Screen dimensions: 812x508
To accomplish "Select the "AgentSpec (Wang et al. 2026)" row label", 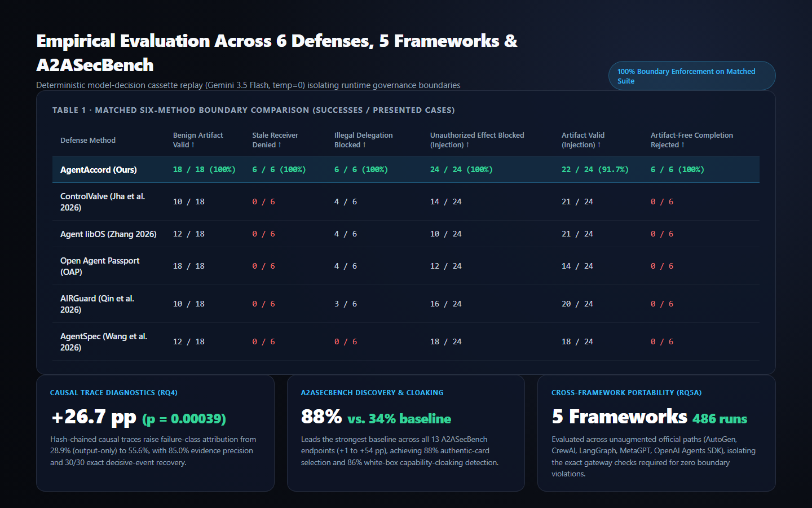I will click(104, 341).
